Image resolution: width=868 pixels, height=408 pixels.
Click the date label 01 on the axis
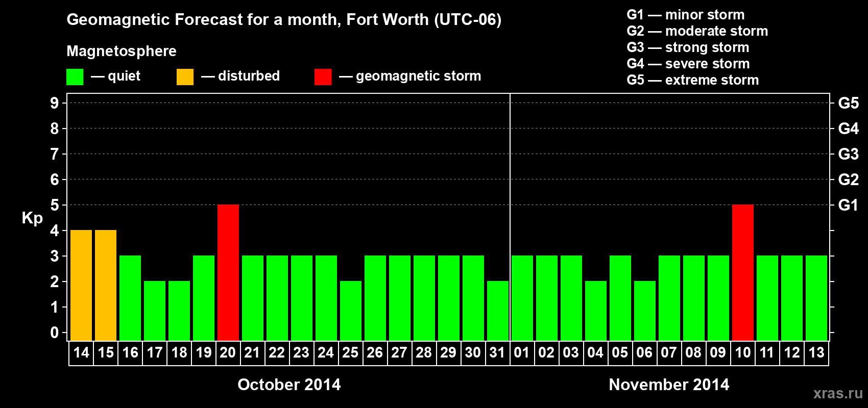tap(522, 352)
